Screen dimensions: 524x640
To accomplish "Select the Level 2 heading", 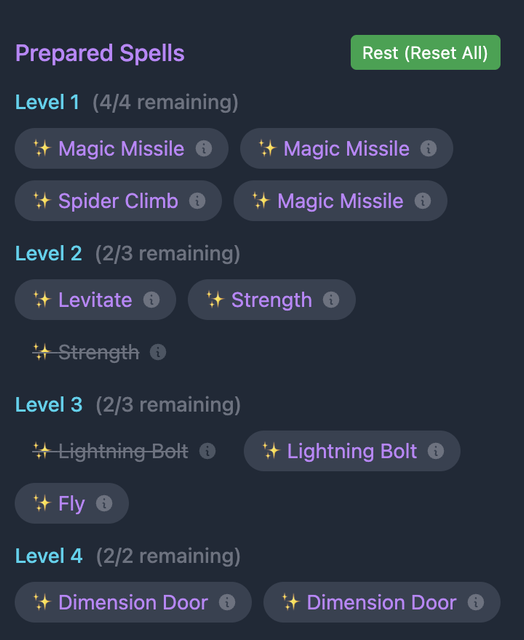I will [x=49, y=253].
